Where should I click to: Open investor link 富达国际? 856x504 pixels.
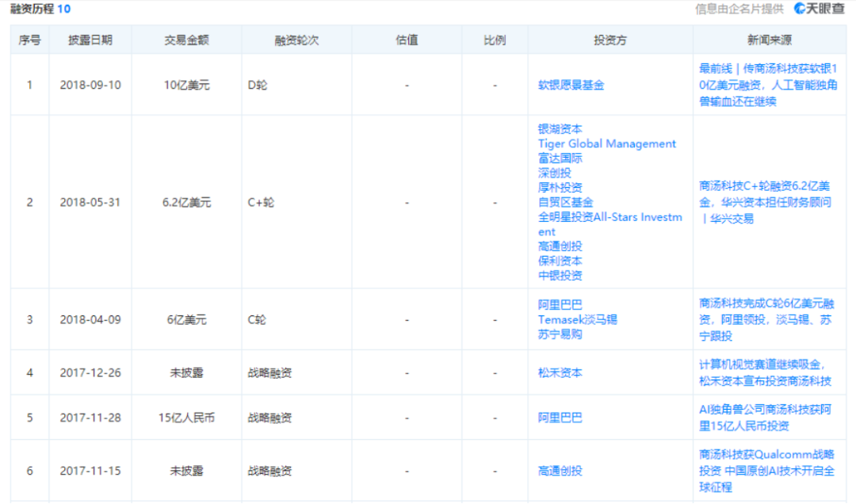point(560,158)
